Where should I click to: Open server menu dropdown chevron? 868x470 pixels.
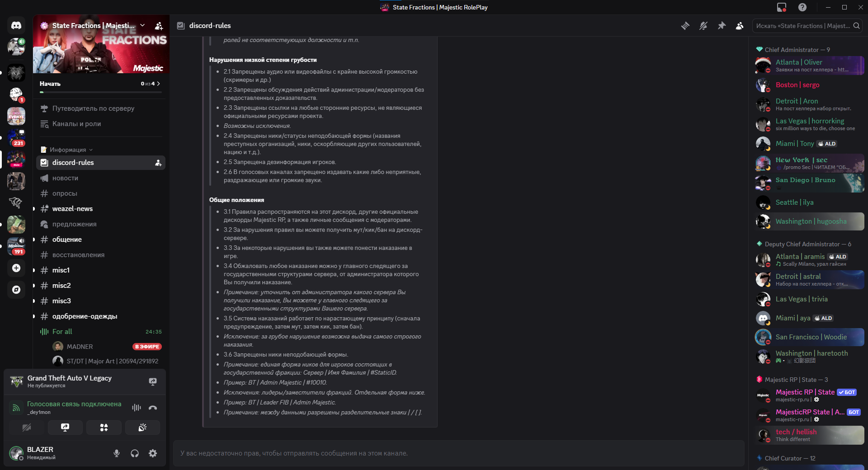[142, 25]
